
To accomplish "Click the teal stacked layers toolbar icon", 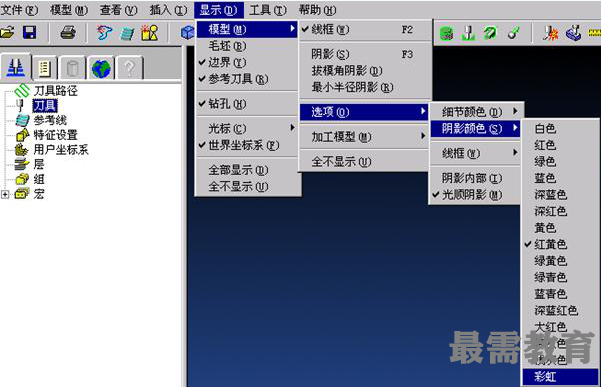I will coord(127,34).
